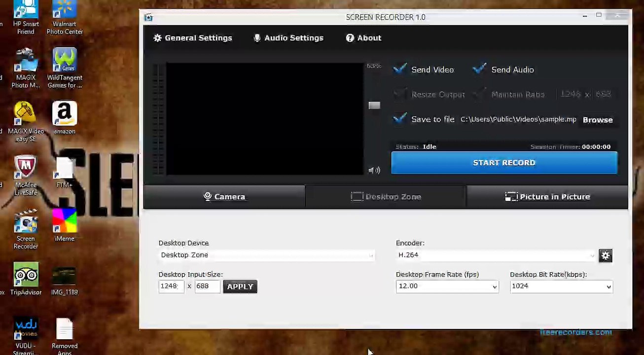Click the "Idle" status text
This screenshot has height=355, width=644.
click(x=429, y=146)
